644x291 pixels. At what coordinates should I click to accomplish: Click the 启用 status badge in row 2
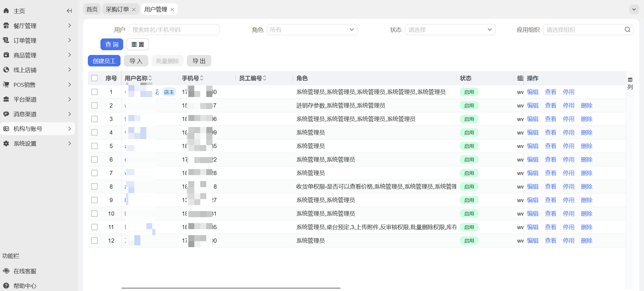469,105
